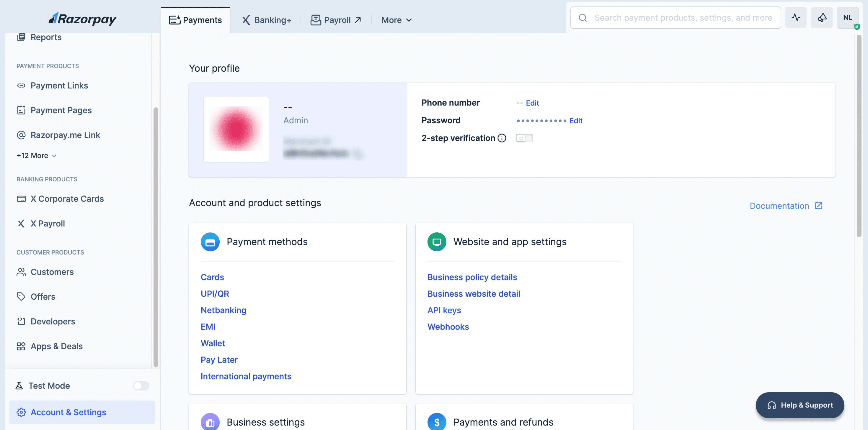Enable the 2-step verification toggle
This screenshot has width=868, height=430.
pyautogui.click(x=524, y=138)
